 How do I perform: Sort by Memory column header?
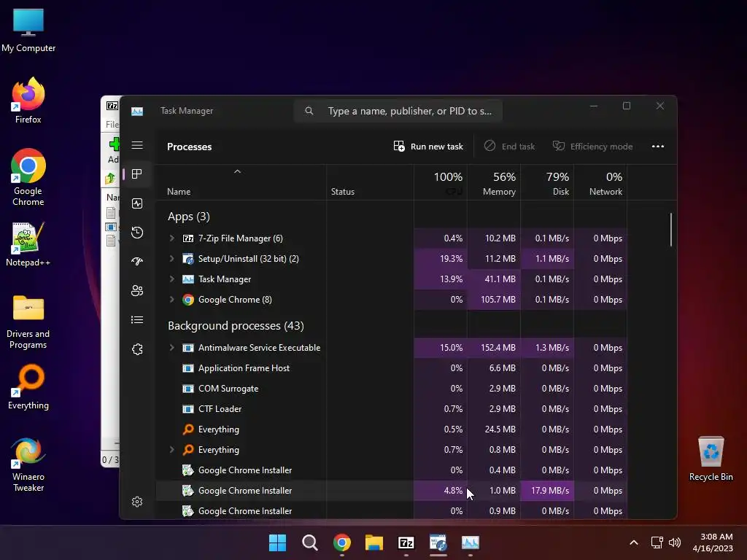[494, 183]
